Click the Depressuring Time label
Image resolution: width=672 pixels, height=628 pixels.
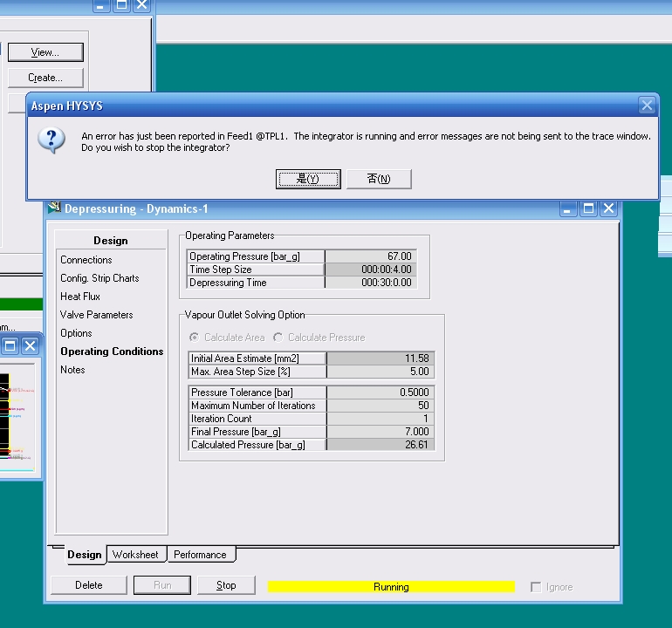(228, 283)
